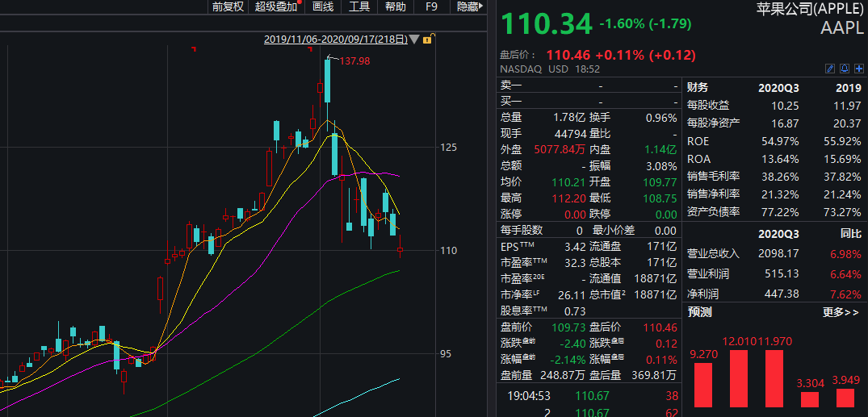Click the 营业总收入 value 2098.17

[x=779, y=253]
